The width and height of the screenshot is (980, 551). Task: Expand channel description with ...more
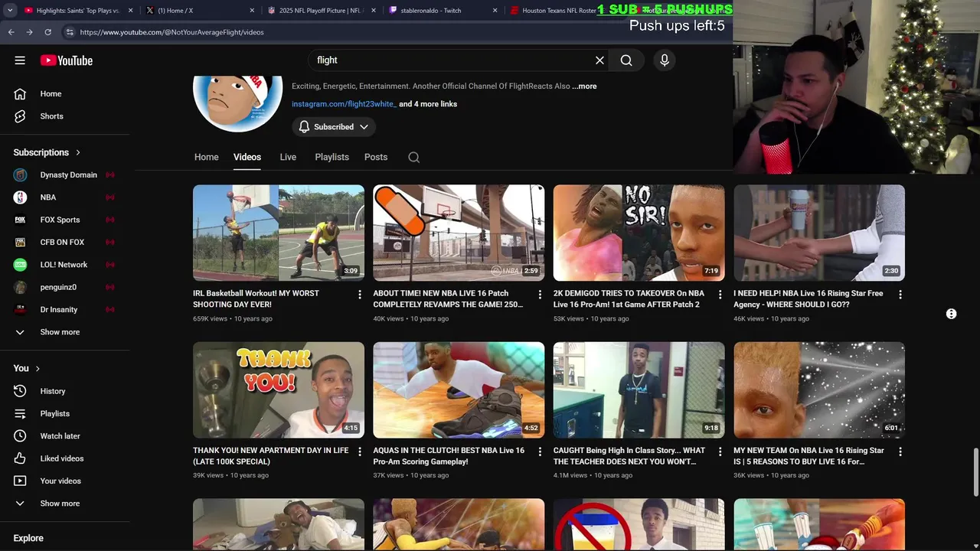point(584,86)
